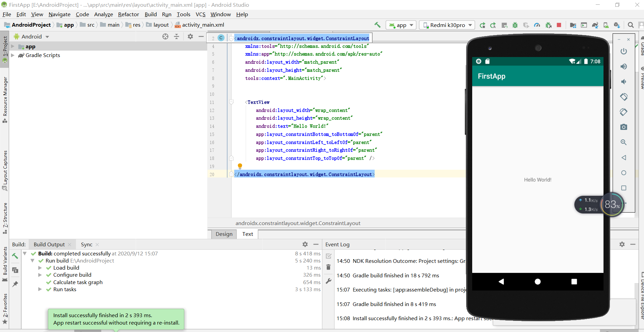Click emulator zoom magnifier icon
644x332 pixels.
[x=624, y=142]
